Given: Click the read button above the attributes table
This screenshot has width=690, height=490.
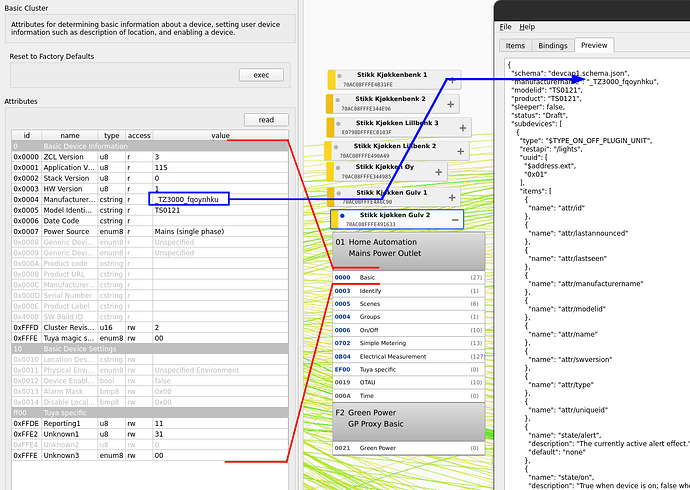Looking at the screenshot, I should [x=266, y=120].
